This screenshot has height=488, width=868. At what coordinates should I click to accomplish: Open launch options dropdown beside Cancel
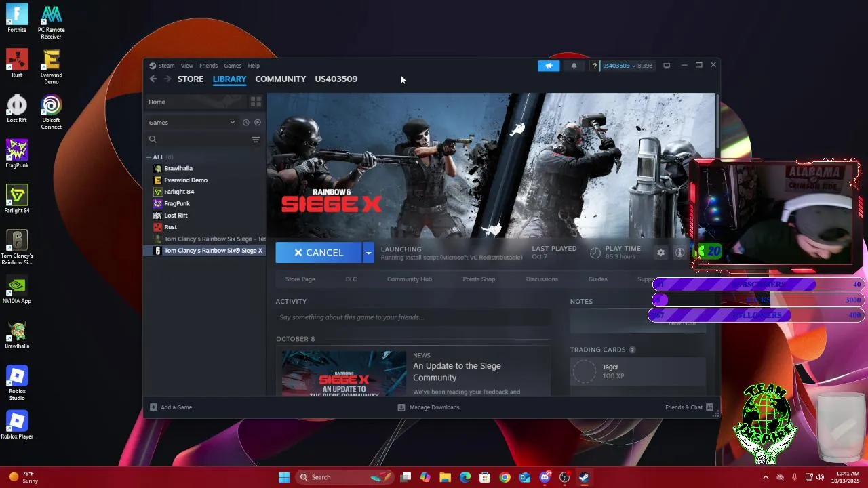point(368,253)
